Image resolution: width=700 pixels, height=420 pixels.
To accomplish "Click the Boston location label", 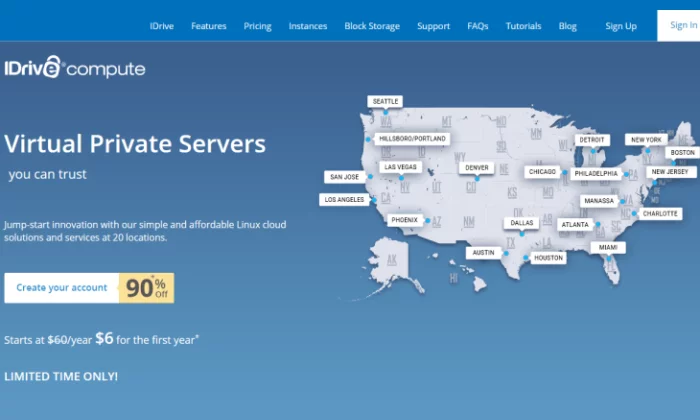I will [683, 153].
